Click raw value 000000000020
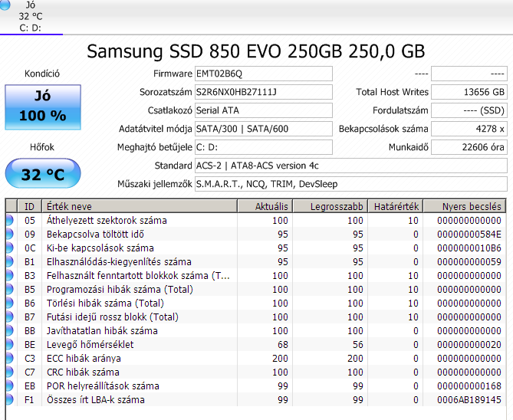 click(x=469, y=344)
